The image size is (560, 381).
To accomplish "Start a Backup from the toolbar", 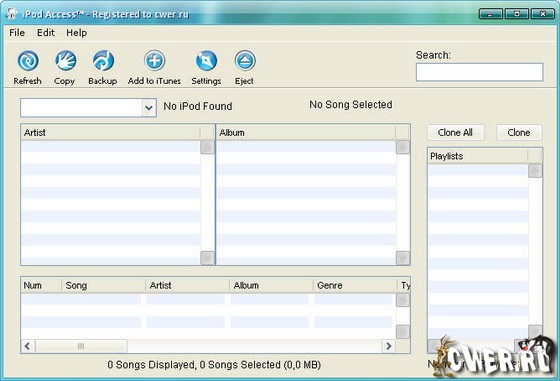I will (103, 61).
